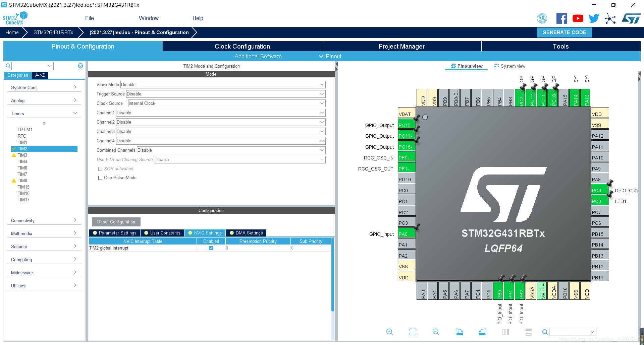Image resolution: width=644 pixels, height=345 pixels.
Task: Click the pinout list layout icon
Action: coord(529,332)
